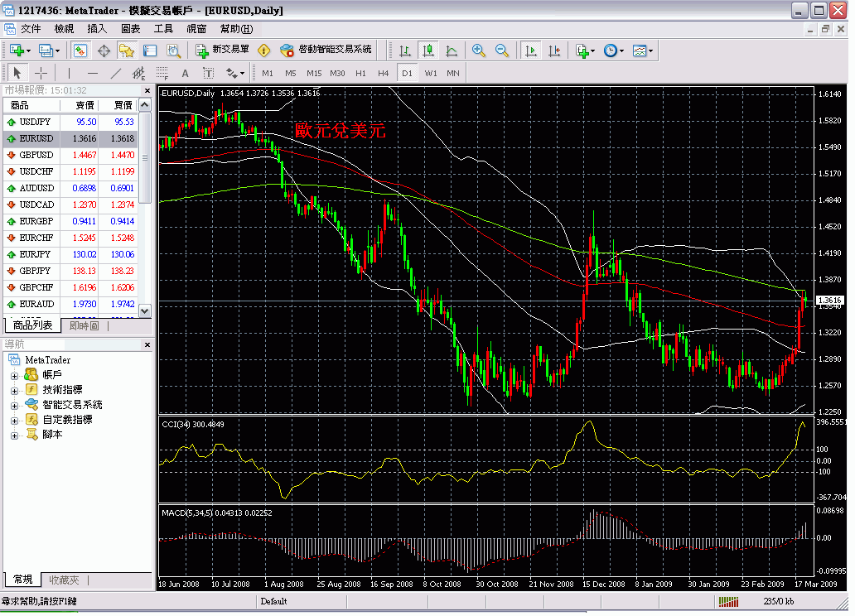Close the 市場報價 market watch panel

click(x=147, y=91)
